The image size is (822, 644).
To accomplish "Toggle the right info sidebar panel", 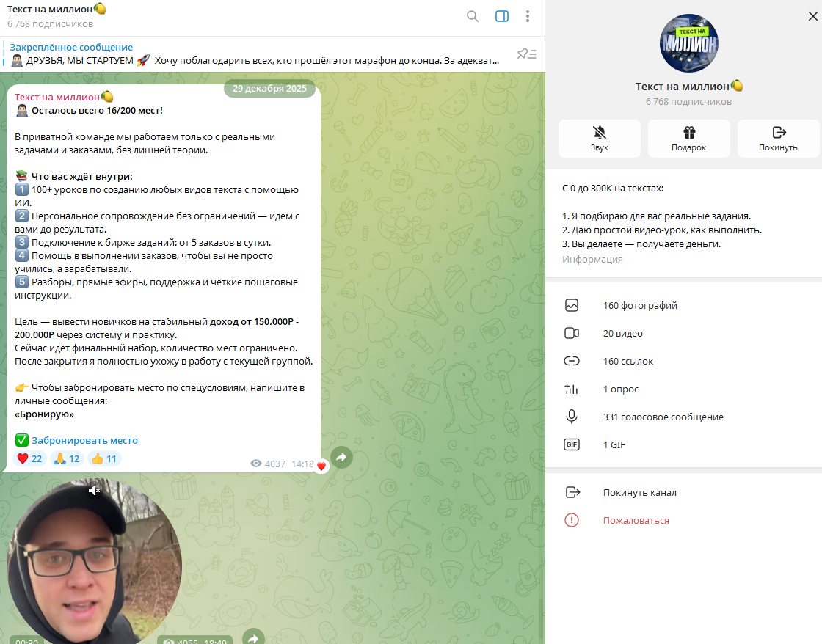I will tap(502, 16).
